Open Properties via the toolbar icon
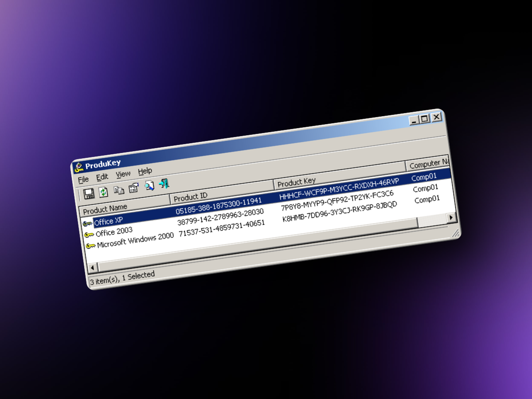 pyautogui.click(x=134, y=188)
